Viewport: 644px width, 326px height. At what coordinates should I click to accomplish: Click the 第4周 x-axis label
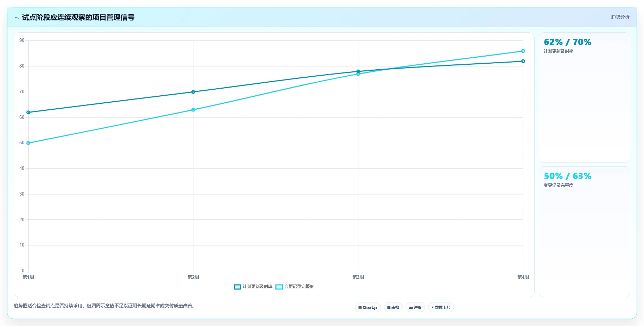click(x=523, y=277)
